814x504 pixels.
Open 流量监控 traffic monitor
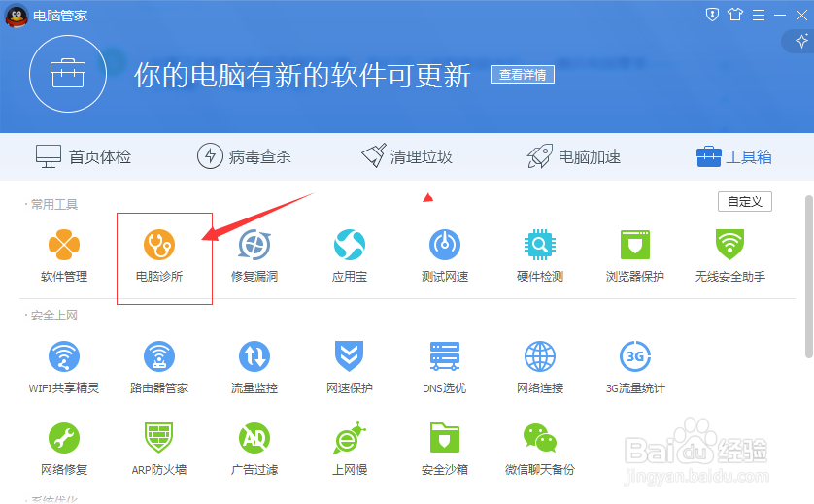coord(254,356)
